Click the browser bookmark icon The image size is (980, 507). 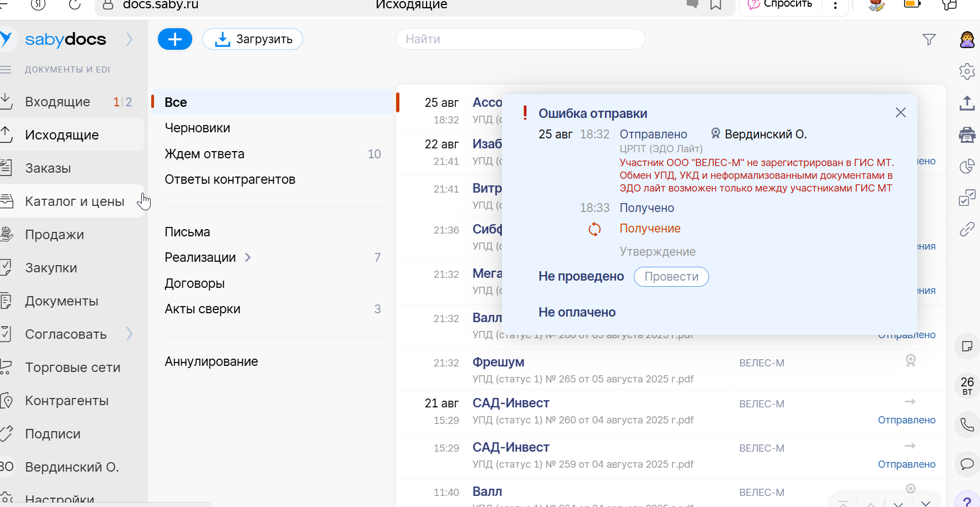click(716, 4)
